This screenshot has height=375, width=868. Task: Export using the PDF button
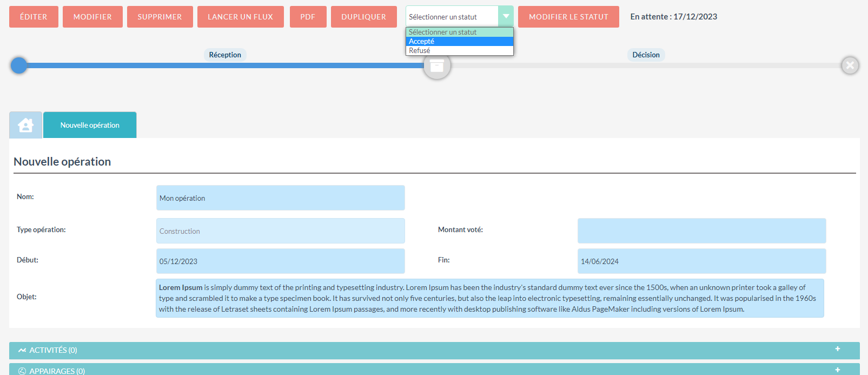308,17
